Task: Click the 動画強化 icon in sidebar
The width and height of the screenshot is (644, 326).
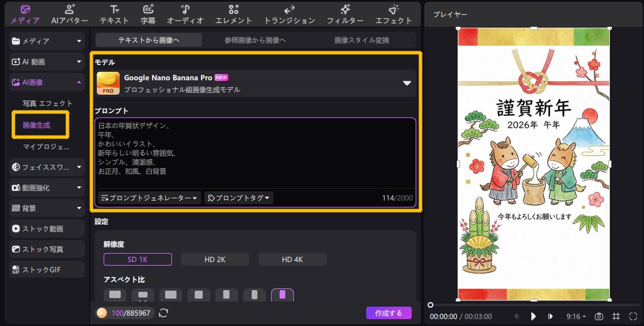Action: coord(16,188)
